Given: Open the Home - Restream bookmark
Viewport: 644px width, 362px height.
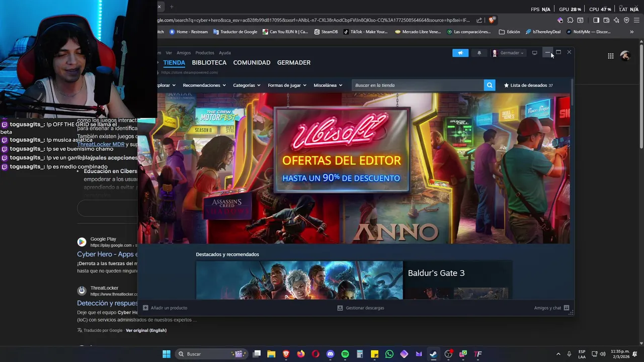Looking at the screenshot, I should pos(189,32).
